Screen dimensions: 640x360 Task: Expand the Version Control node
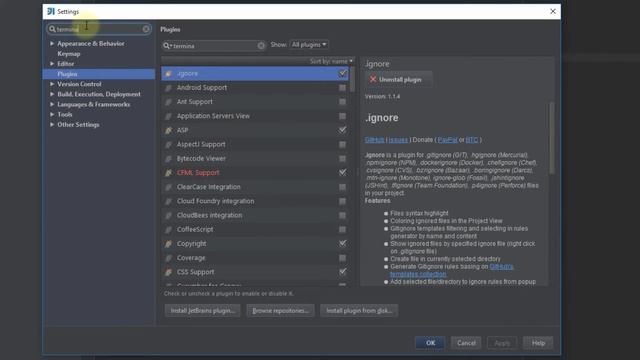pos(52,84)
